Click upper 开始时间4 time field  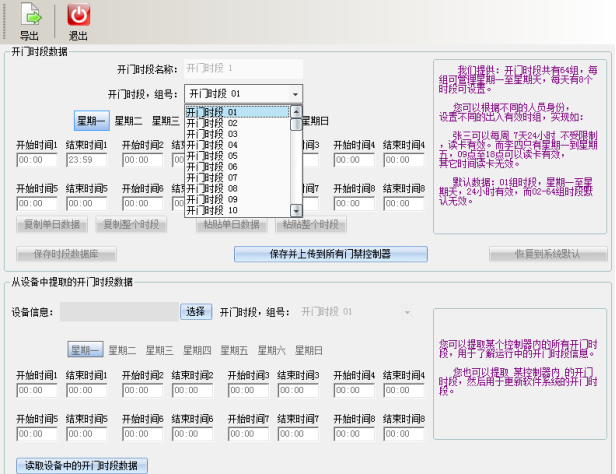pos(354,160)
